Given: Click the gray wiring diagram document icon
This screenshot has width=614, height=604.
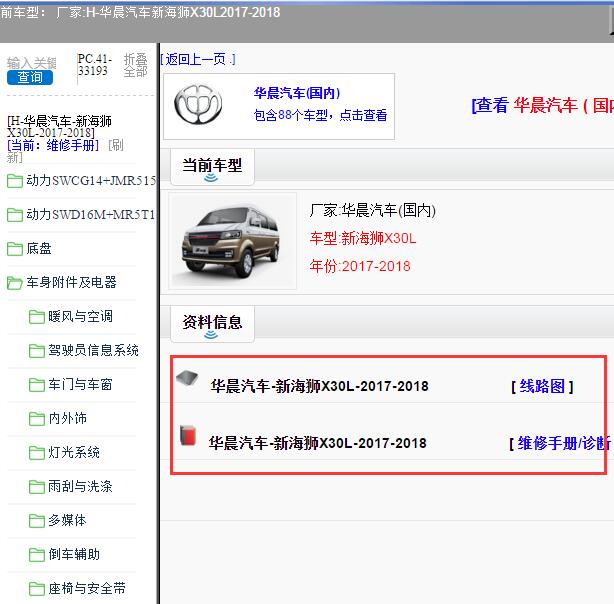Looking at the screenshot, I should pyautogui.click(x=187, y=378).
